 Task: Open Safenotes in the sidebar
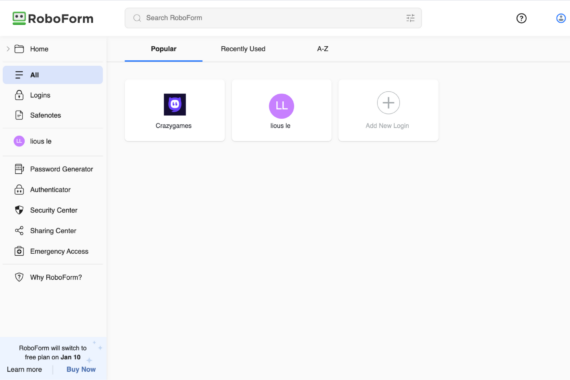45,115
